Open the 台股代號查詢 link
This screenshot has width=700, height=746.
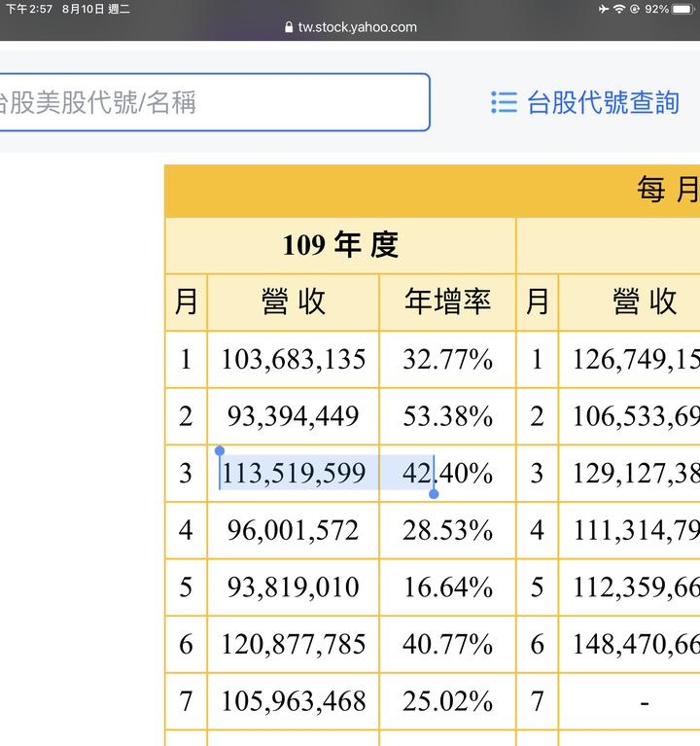603,102
